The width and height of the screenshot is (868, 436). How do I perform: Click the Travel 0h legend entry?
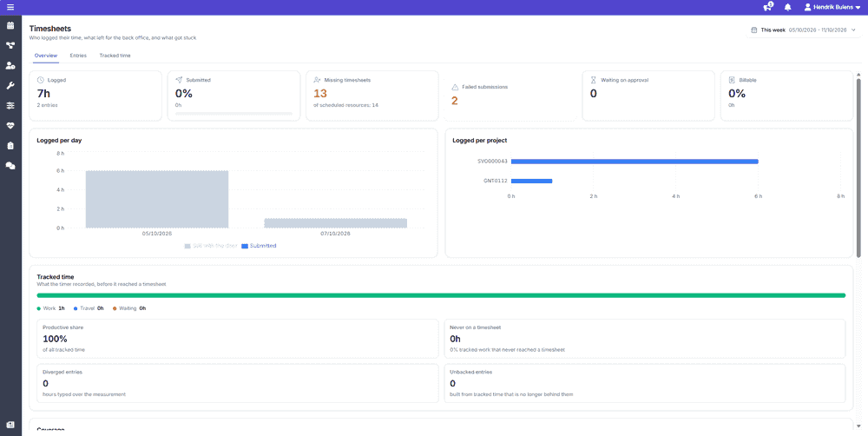[x=89, y=308]
